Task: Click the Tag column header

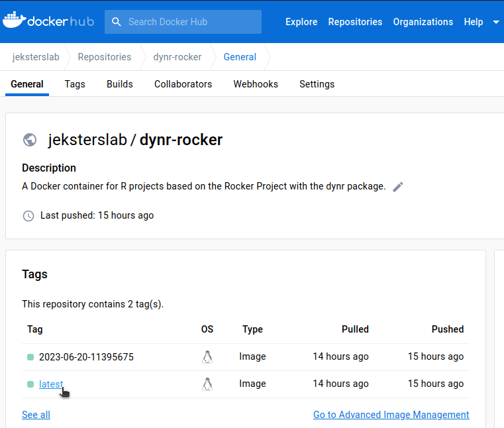Action: 34,329
